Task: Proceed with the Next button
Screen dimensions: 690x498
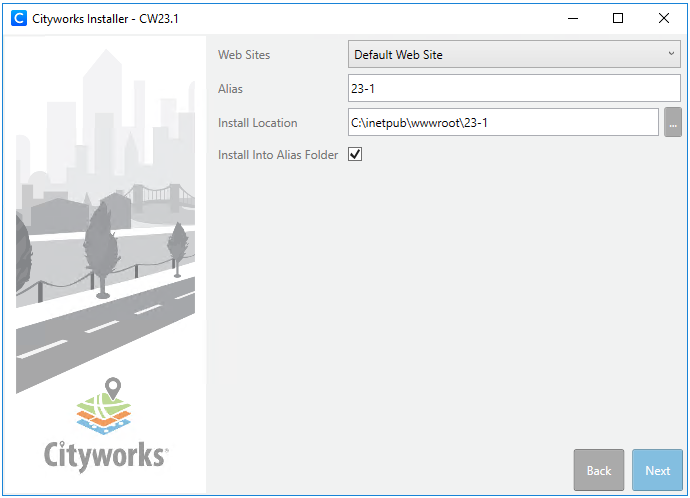Action: point(657,470)
